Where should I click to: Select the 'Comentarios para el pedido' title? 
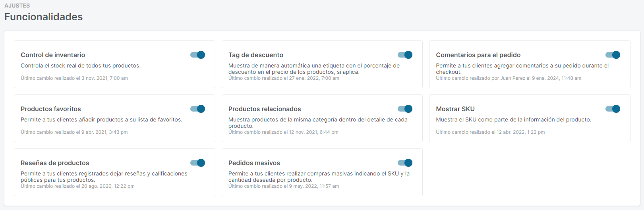(478, 55)
